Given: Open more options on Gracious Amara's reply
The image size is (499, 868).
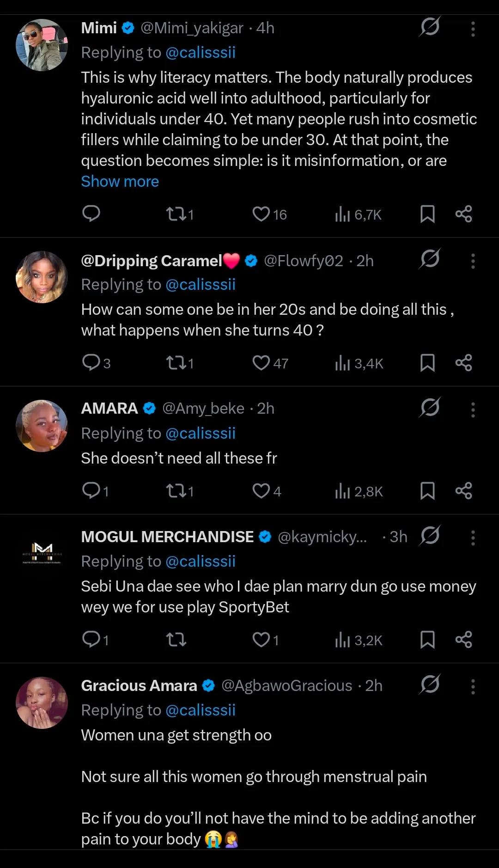Looking at the screenshot, I should coord(473,686).
